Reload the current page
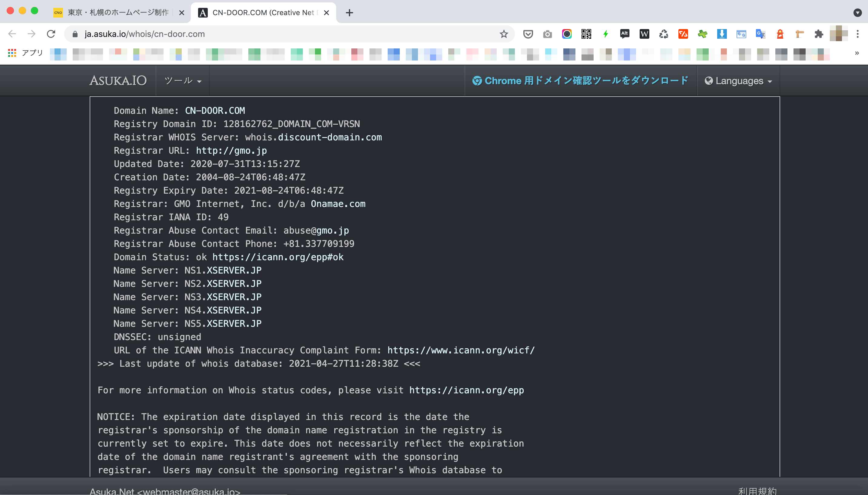 pyautogui.click(x=51, y=34)
